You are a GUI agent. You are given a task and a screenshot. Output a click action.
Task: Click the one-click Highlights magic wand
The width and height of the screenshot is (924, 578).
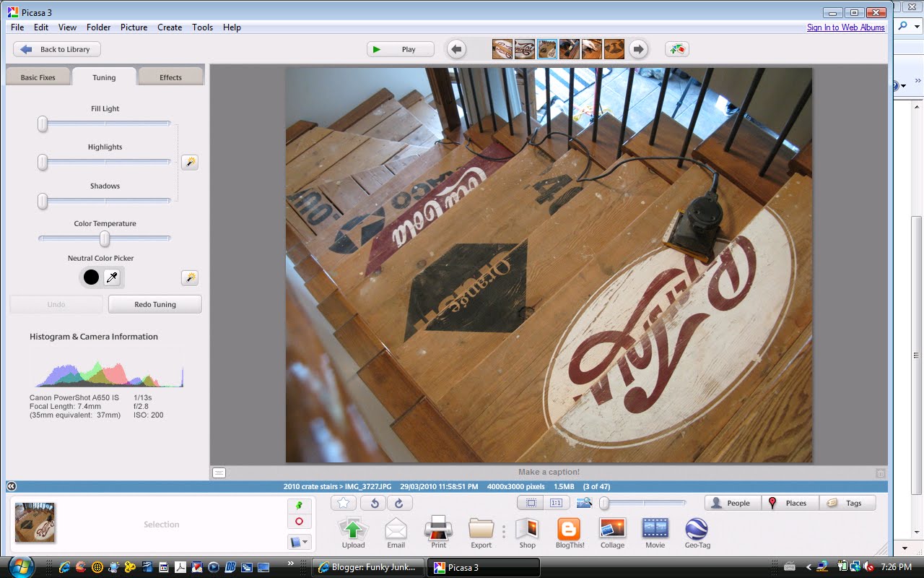189,162
